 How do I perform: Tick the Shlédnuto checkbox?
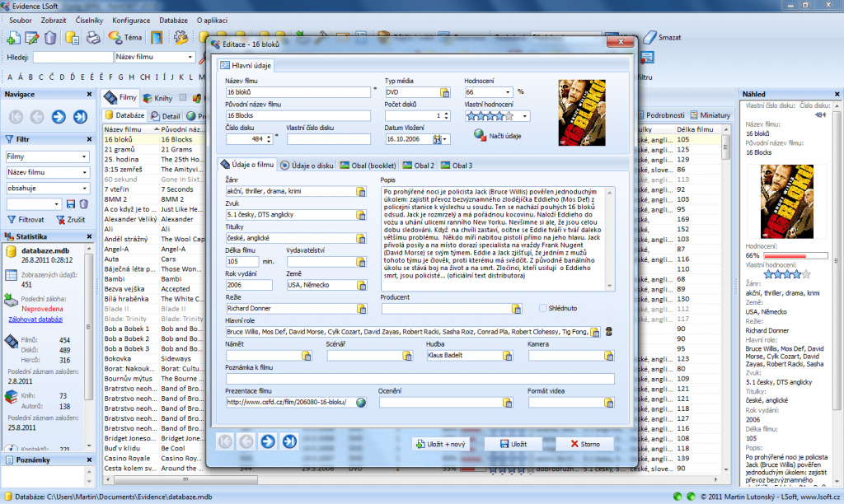(x=543, y=309)
